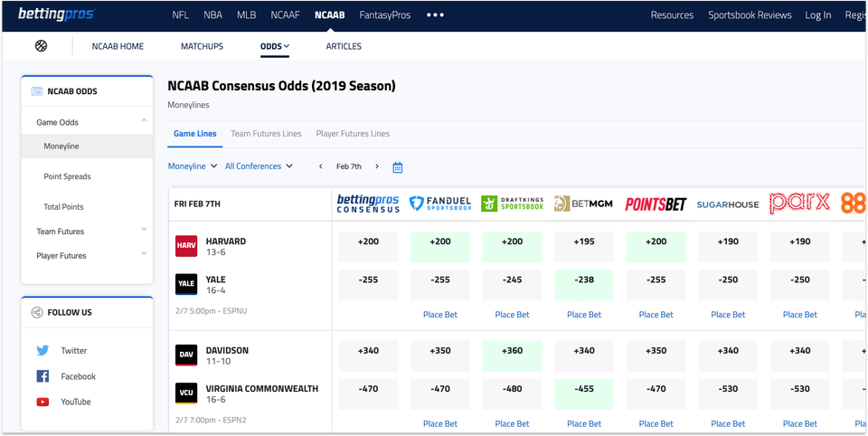Click the PointsBet logo
This screenshot has width=868, height=436.
click(x=656, y=204)
